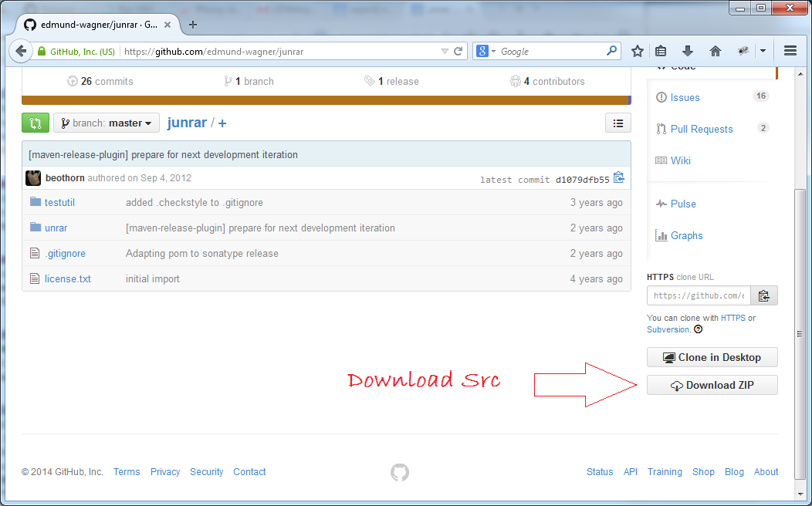This screenshot has width=812, height=506.
Task: Click the Clone in Desktop button
Action: 712,357
